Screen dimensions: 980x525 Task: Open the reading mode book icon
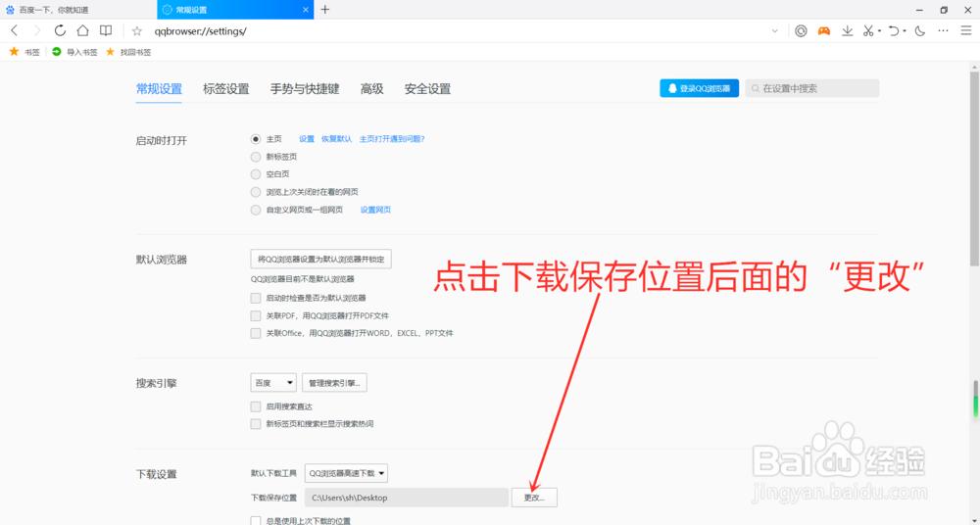click(106, 30)
